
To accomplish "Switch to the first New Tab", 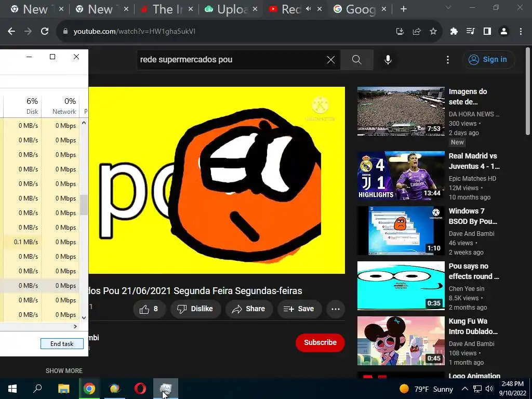I will (35, 9).
